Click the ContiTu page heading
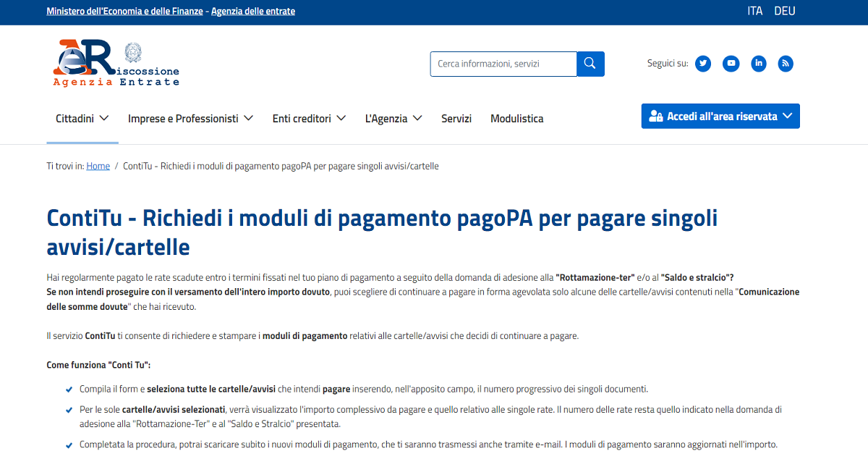Image resolution: width=868 pixels, height=459 pixels. 383,232
